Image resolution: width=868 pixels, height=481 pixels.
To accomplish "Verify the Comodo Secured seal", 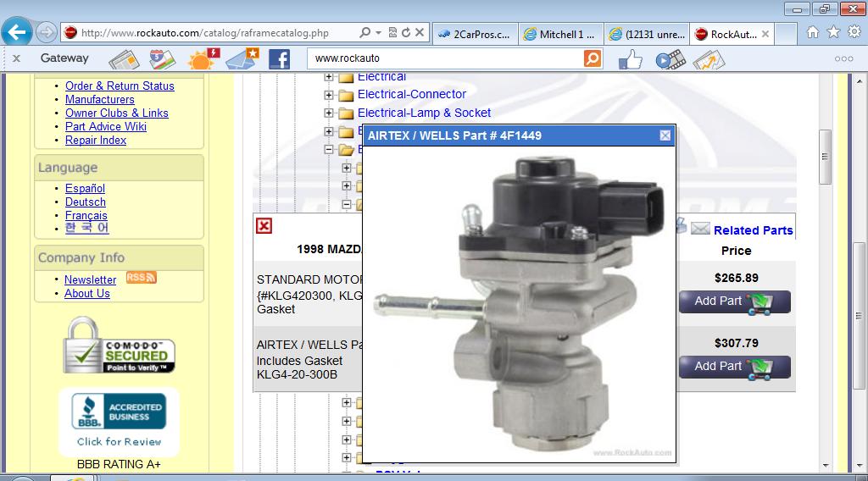I will pos(119,346).
